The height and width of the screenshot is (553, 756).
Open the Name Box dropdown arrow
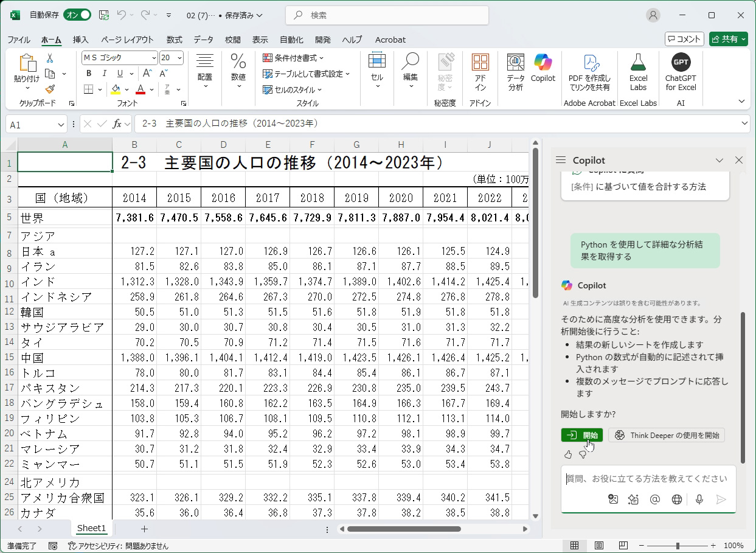pyautogui.click(x=61, y=124)
